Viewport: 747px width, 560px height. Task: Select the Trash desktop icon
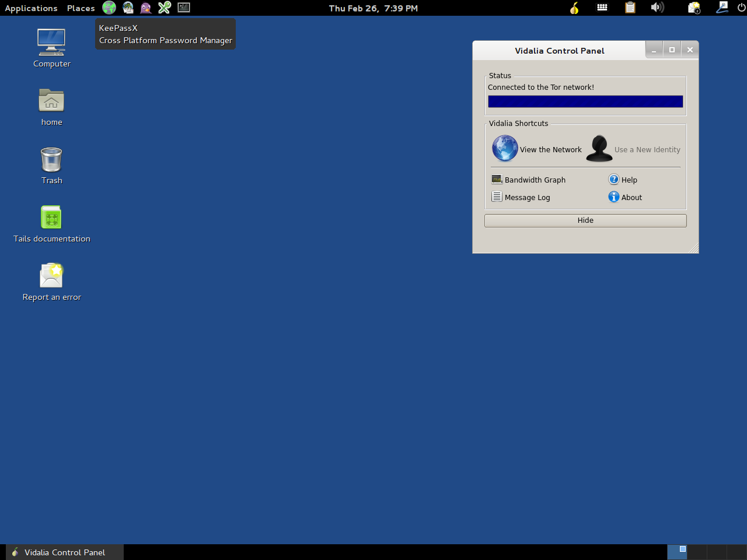click(51, 166)
